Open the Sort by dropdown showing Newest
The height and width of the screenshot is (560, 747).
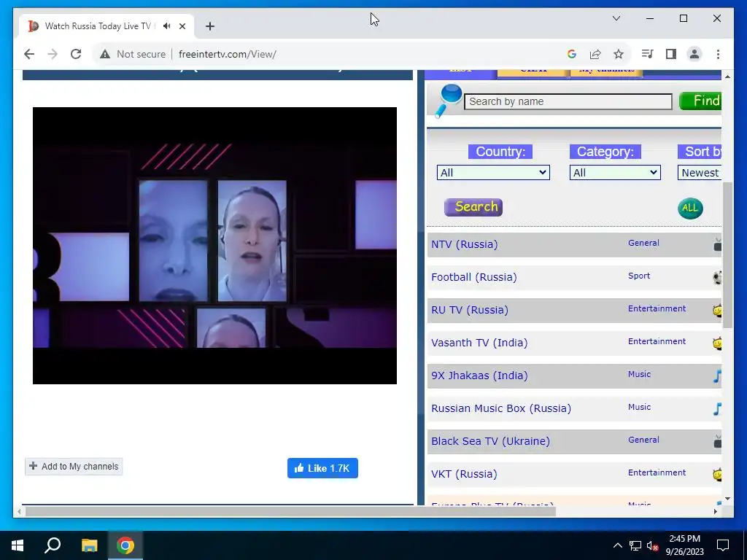(700, 172)
